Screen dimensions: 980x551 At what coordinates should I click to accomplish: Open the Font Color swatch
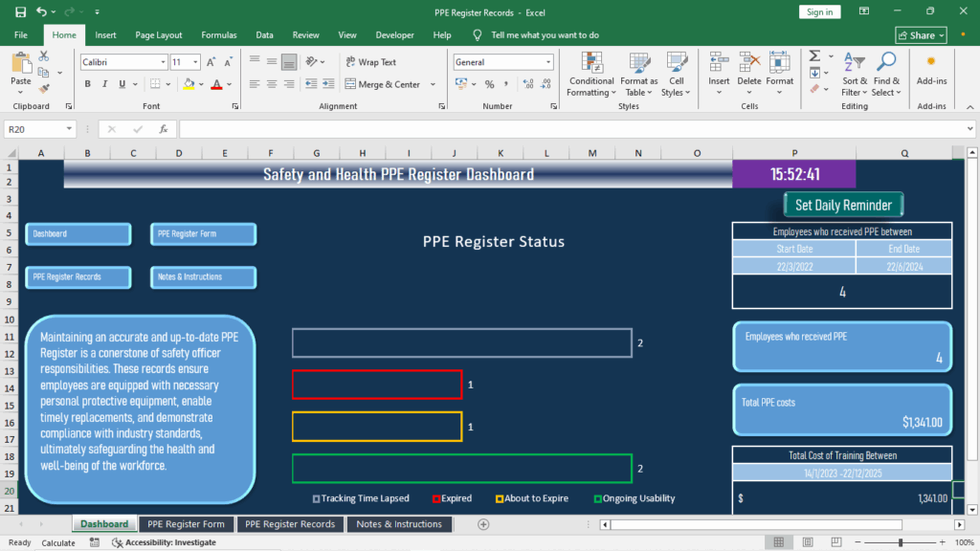pos(215,84)
